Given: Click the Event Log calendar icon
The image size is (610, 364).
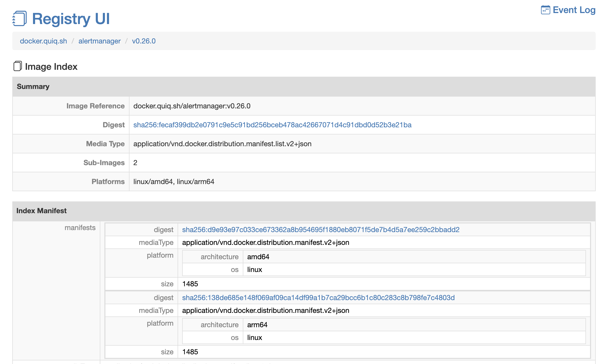Looking at the screenshot, I should point(545,10).
